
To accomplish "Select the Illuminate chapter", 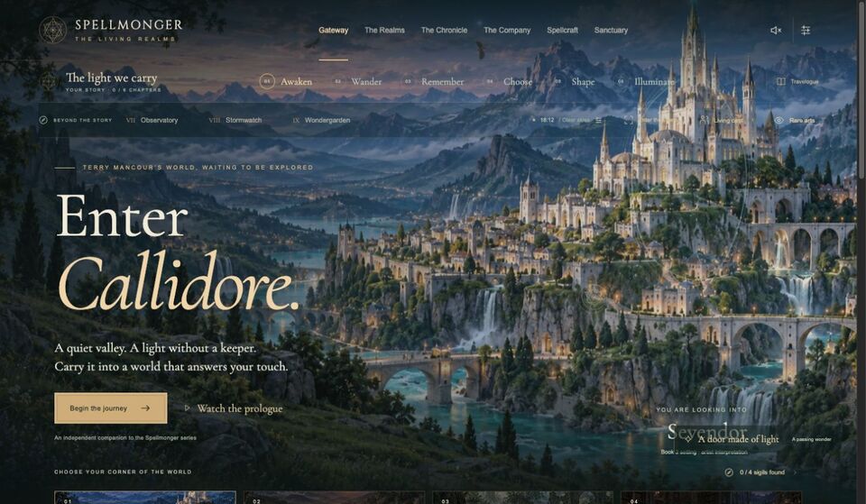I will [645, 82].
